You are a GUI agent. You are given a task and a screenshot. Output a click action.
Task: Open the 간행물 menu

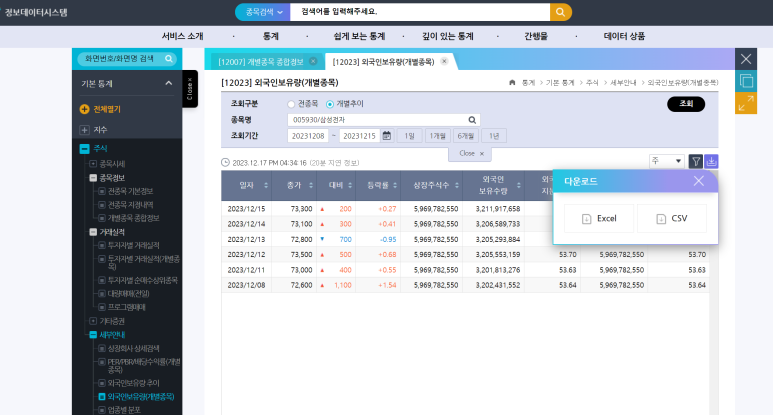point(536,36)
